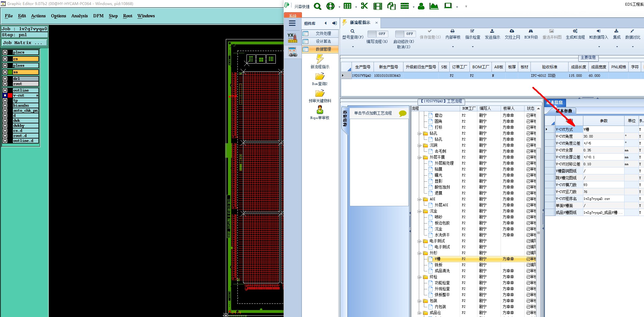Toggle visibility checkbox for outline layer
Viewport: 644px width, 317px height.
tap(5, 90)
